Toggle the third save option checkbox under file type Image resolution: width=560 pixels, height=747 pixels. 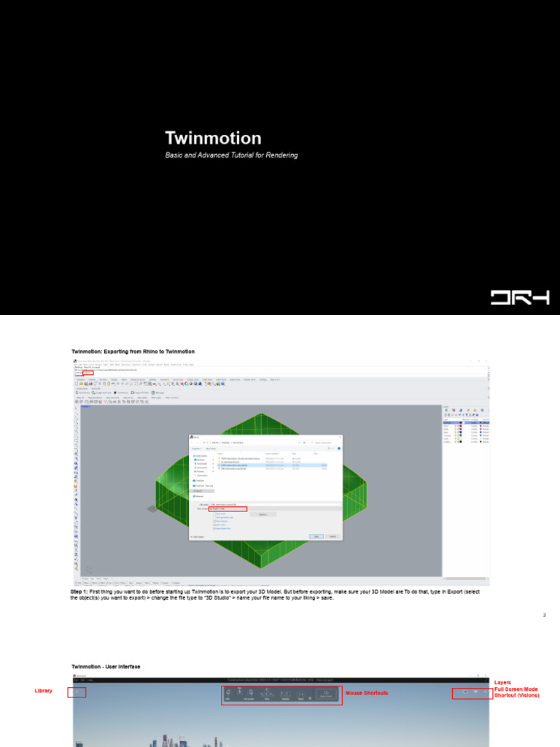point(214,521)
